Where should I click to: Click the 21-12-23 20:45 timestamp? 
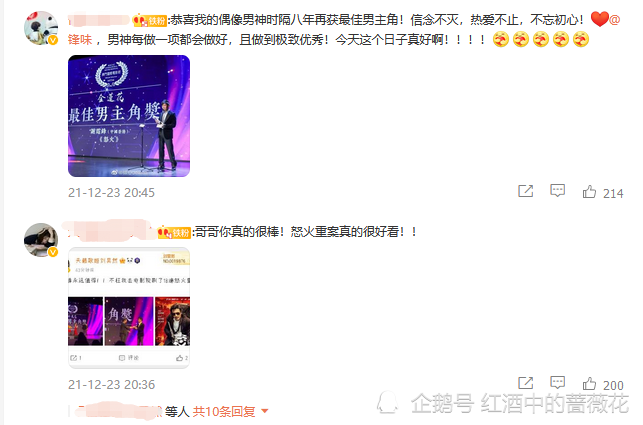click(x=111, y=192)
